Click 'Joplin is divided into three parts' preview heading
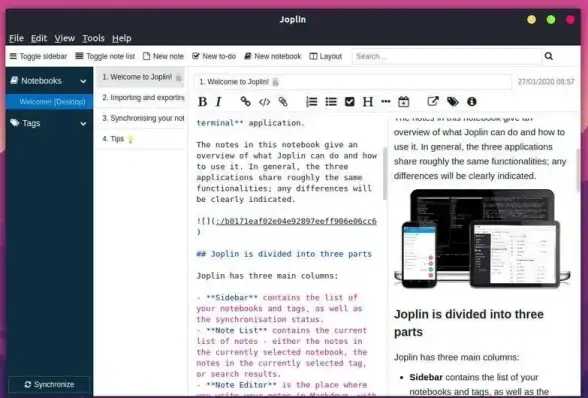 pyautogui.click(x=469, y=323)
